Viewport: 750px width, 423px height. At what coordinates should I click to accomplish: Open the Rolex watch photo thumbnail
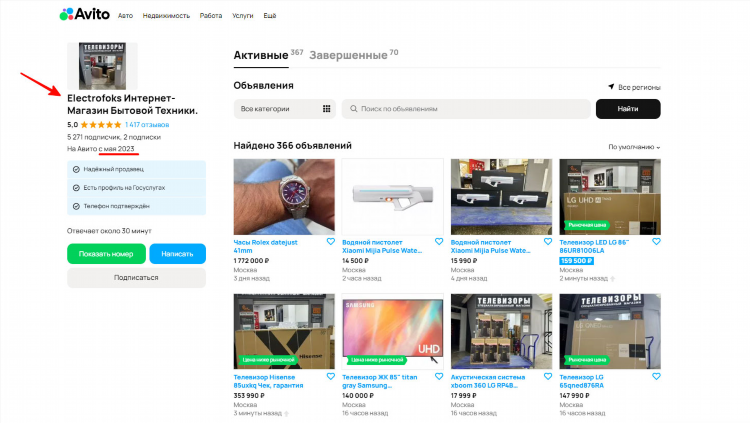click(284, 197)
